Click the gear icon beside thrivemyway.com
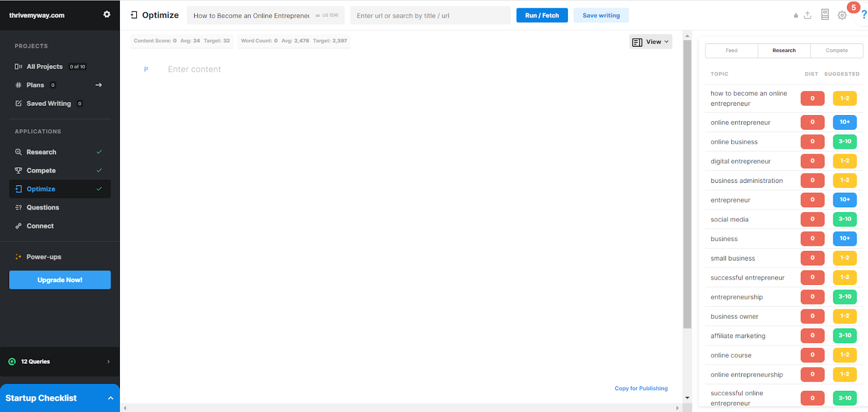This screenshot has width=868, height=412. (x=107, y=15)
